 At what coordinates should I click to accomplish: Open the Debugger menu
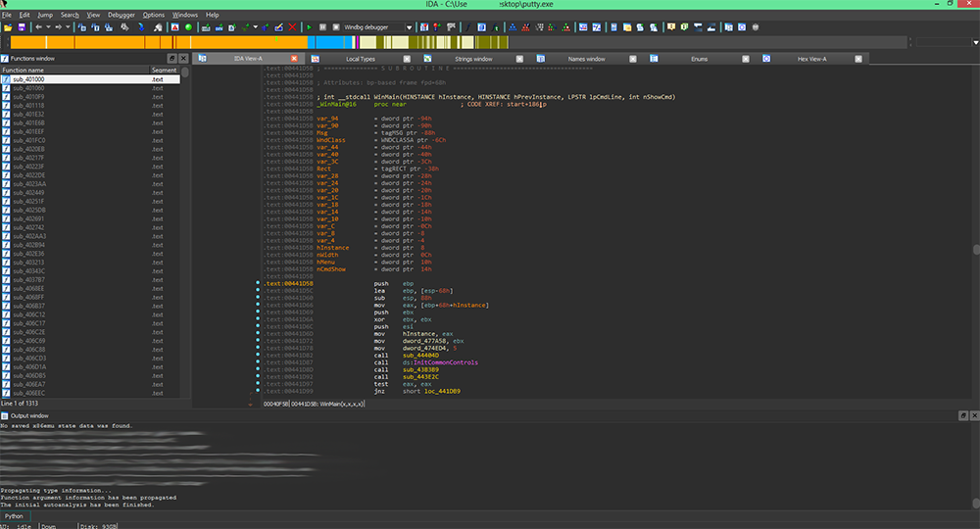122,15
